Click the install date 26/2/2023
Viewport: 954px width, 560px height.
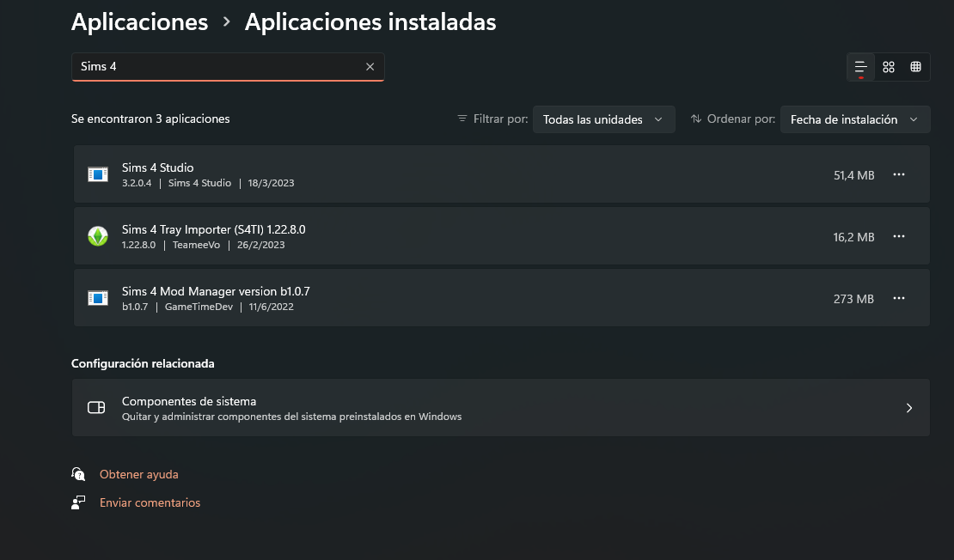tap(261, 245)
